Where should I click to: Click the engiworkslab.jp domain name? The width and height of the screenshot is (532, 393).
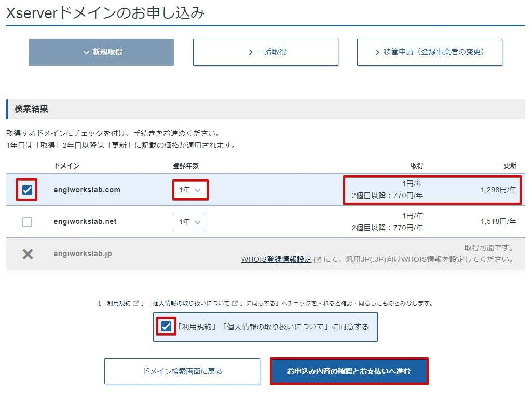pos(83,254)
